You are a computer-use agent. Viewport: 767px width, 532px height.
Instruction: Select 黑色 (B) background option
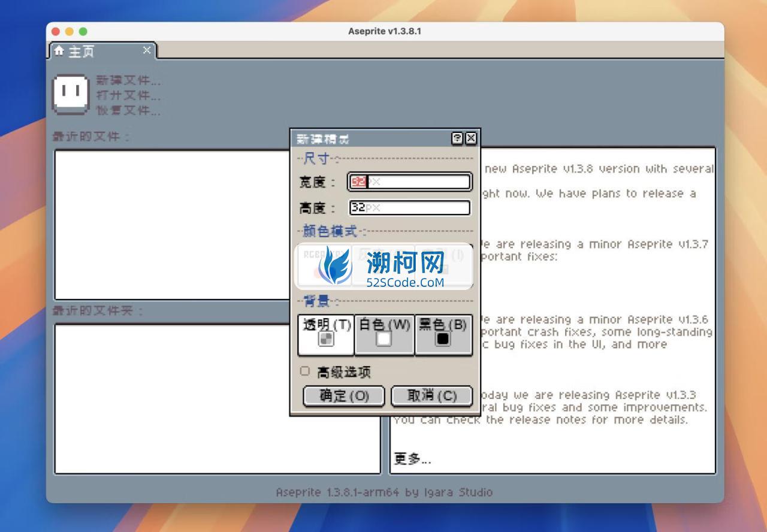(x=443, y=334)
